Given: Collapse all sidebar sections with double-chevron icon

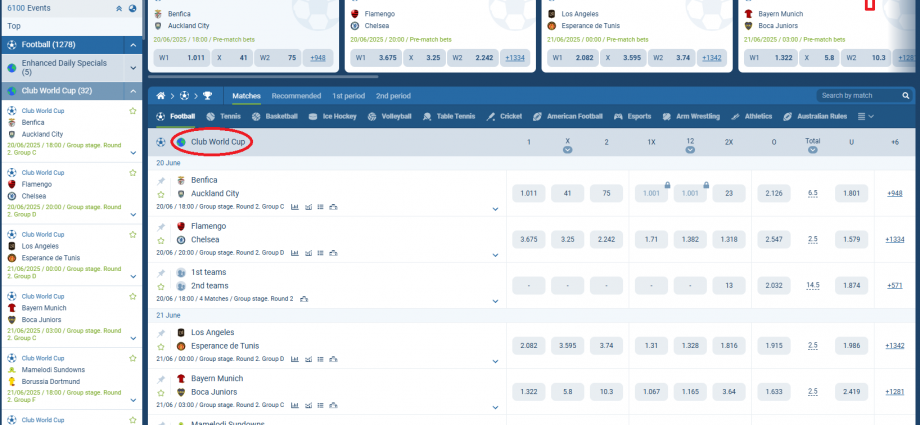Looking at the screenshot, I should 119,9.
